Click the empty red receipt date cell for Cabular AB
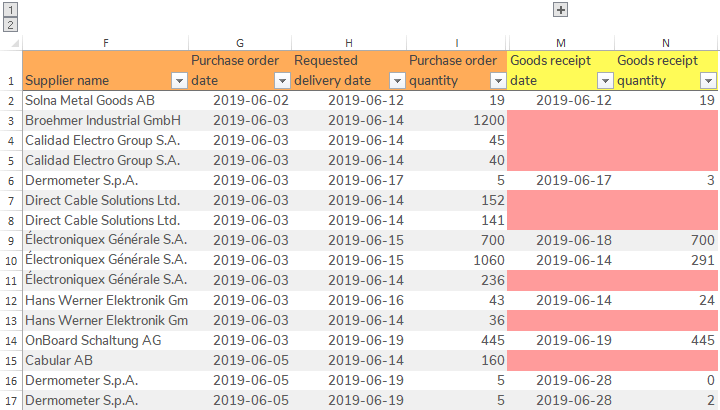This screenshot has width=720, height=410. click(x=560, y=360)
